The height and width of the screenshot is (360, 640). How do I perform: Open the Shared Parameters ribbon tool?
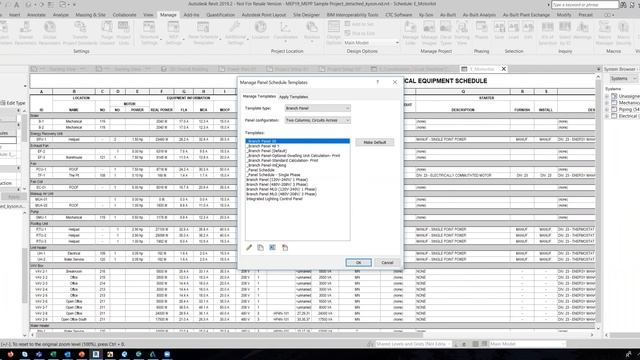(x=26, y=32)
